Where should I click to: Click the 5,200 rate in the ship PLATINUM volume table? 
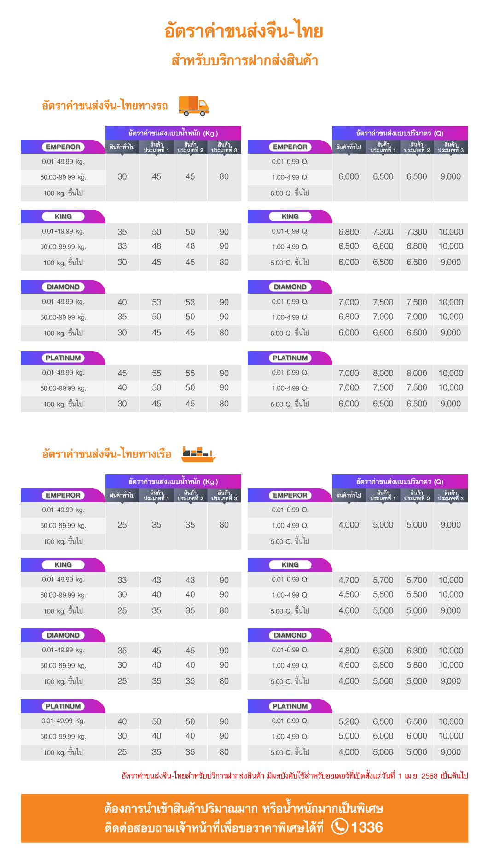click(x=349, y=721)
